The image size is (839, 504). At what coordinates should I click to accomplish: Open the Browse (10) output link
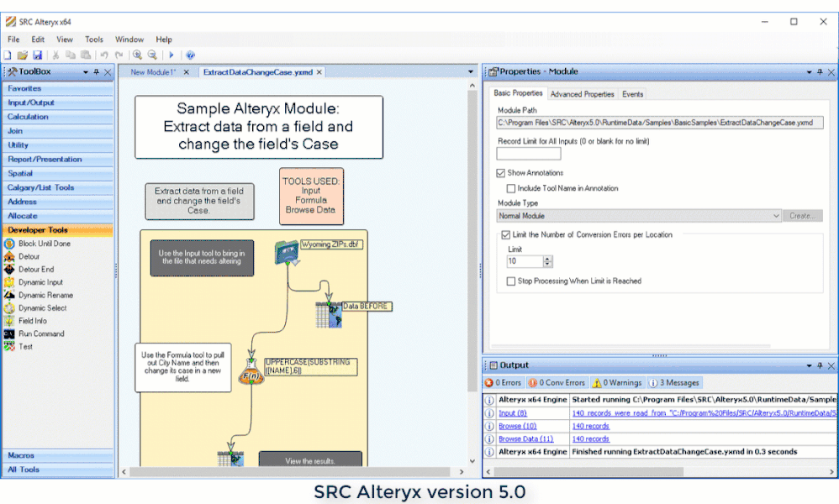[517, 426]
